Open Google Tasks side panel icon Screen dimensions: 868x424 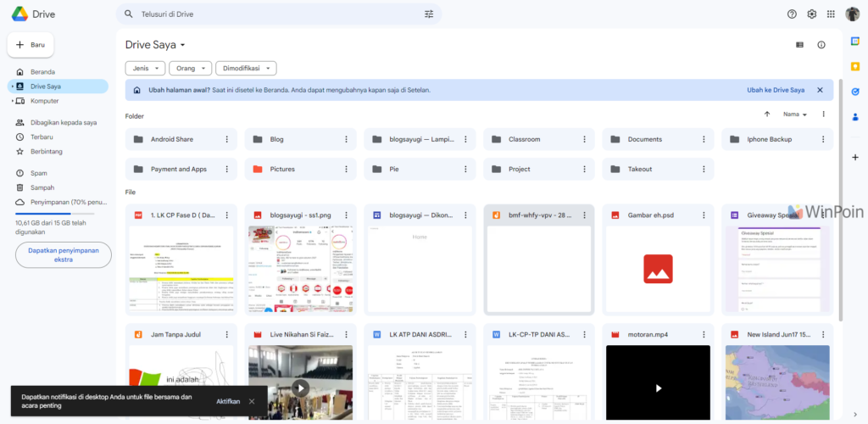point(855,92)
